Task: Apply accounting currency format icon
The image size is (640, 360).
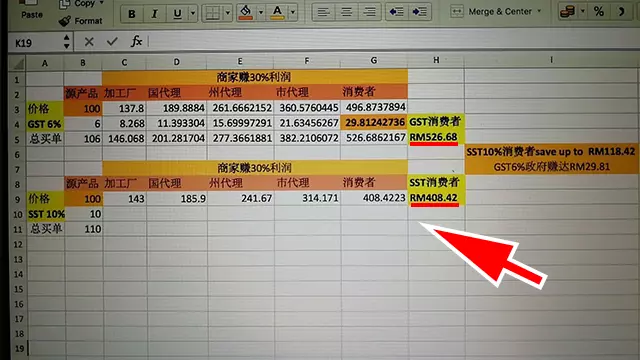Action: pos(568,12)
